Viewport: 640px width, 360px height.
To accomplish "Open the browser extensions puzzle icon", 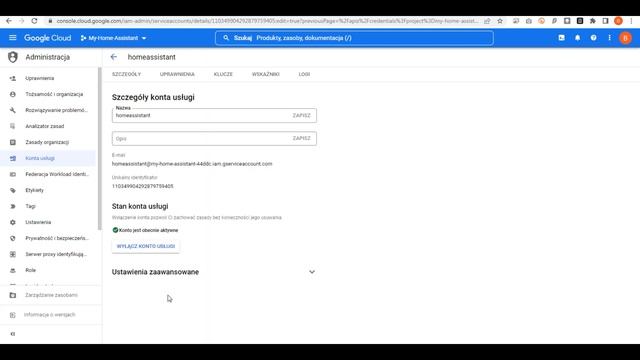I will click(x=593, y=21).
